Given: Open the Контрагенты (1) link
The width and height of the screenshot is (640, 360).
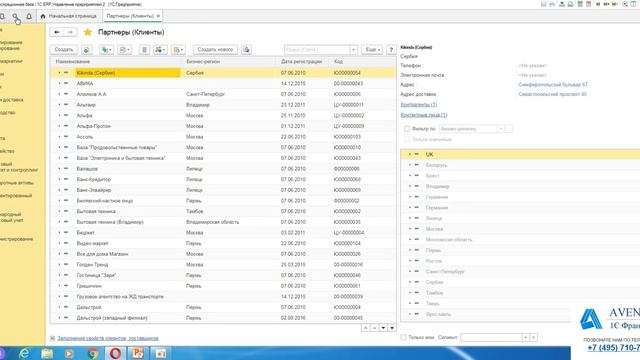Looking at the screenshot, I should [419, 105].
